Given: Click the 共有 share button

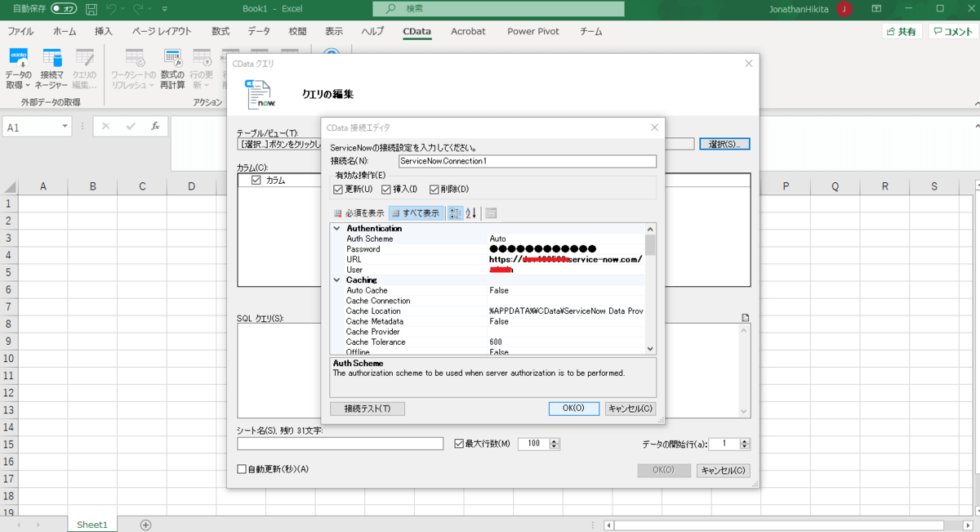Looking at the screenshot, I should (x=902, y=31).
